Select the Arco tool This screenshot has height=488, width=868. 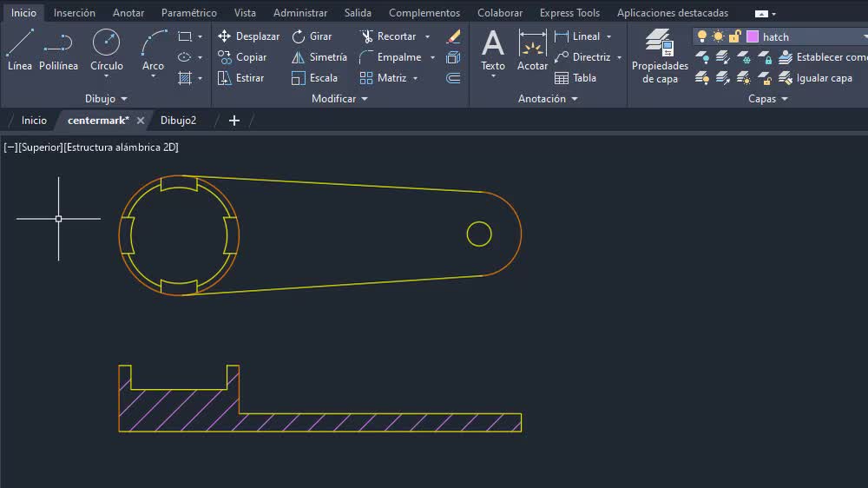[153, 50]
